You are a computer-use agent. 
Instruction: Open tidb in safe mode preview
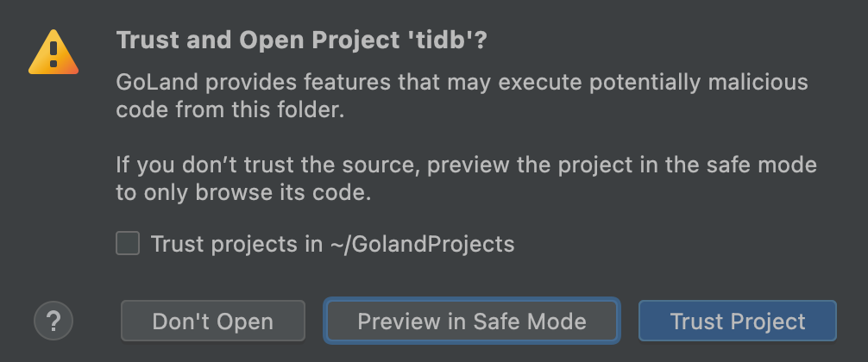pos(471,321)
